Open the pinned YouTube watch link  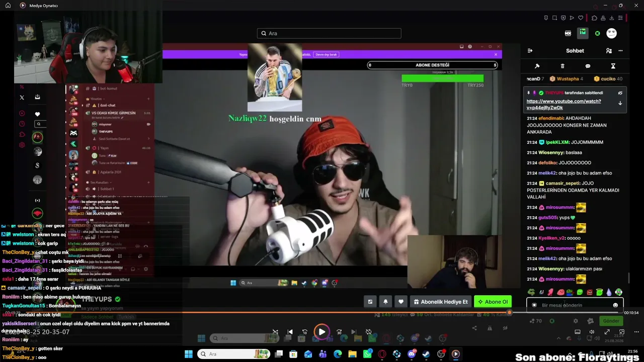click(563, 105)
